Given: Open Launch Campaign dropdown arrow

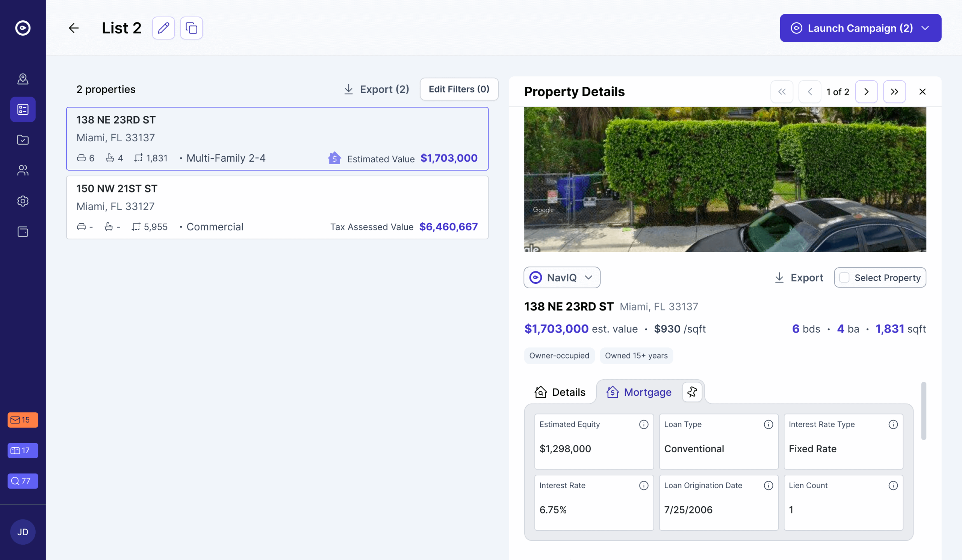Looking at the screenshot, I should click(925, 28).
